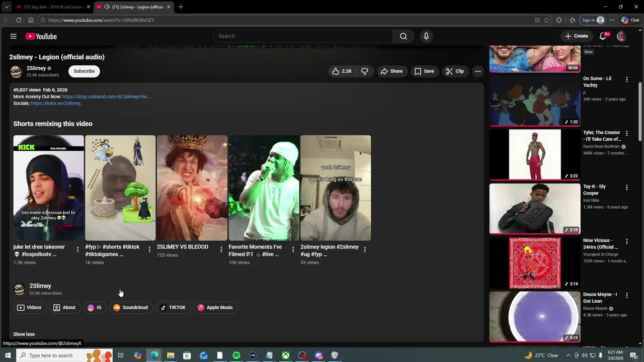Click the browser address bar URL
The width and height of the screenshot is (644, 362).
(x=101, y=20)
